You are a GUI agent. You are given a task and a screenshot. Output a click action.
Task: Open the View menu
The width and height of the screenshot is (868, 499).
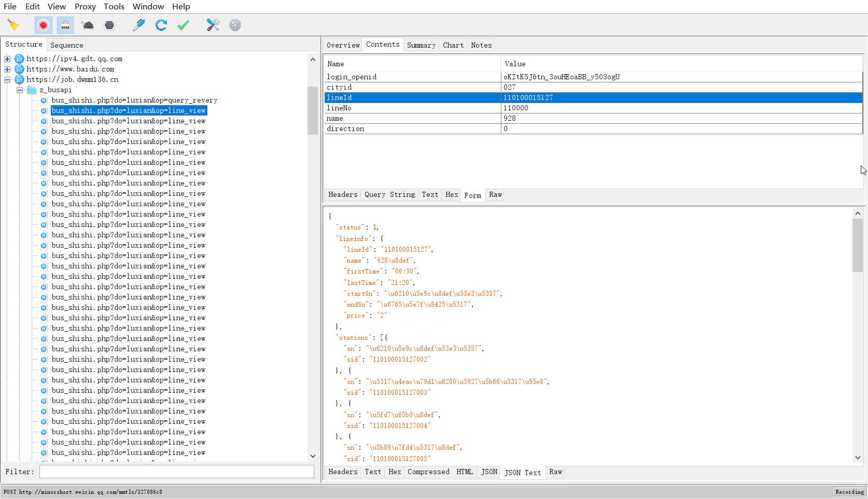point(57,6)
